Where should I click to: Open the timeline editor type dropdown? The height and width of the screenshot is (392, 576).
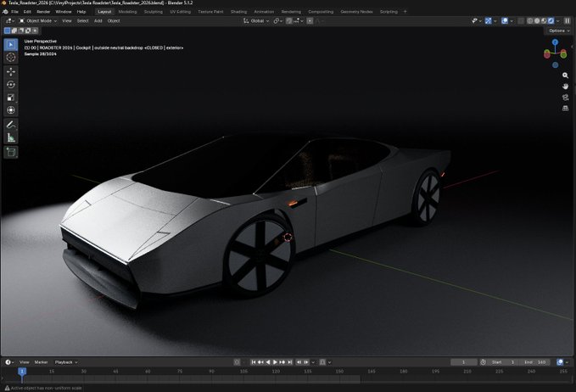(x=9, y=362)
